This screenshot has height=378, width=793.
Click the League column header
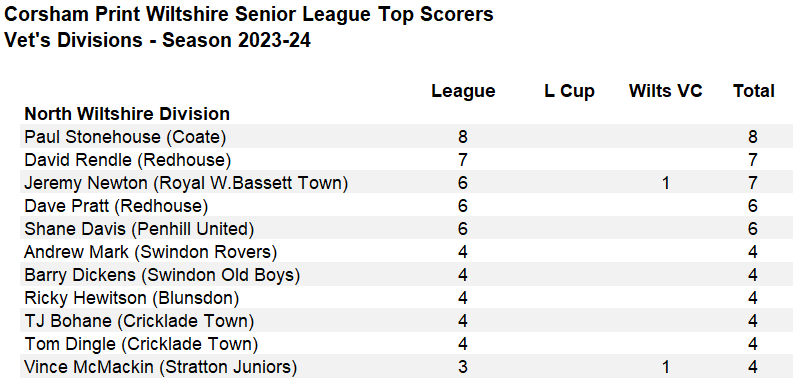tap(463, 91)
